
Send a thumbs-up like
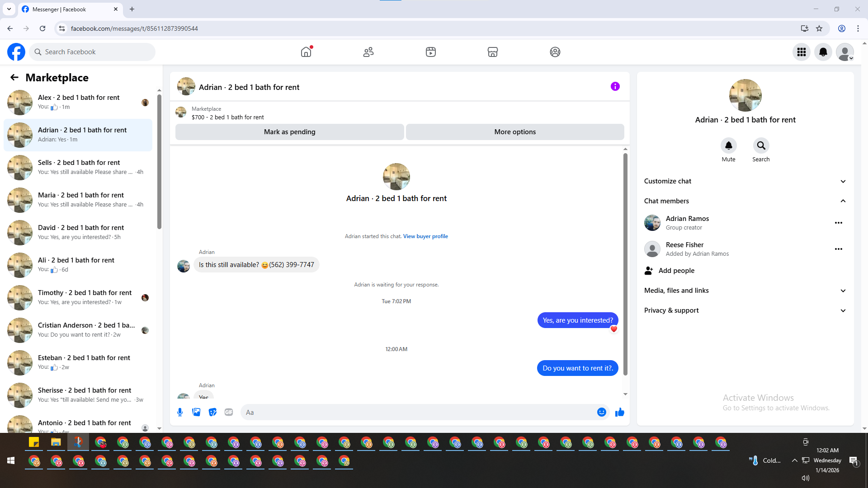coord(619,412)
